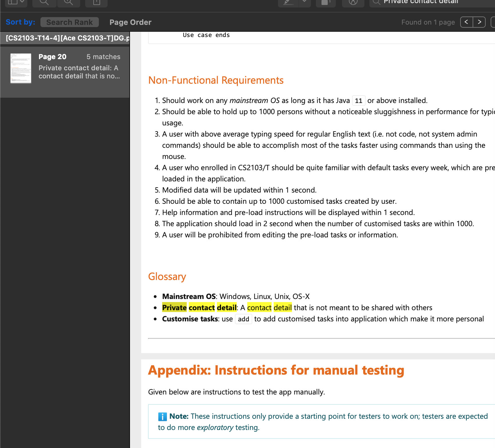Click the rotate page icon
Viewport: 495px width, 448px height.
326,2
